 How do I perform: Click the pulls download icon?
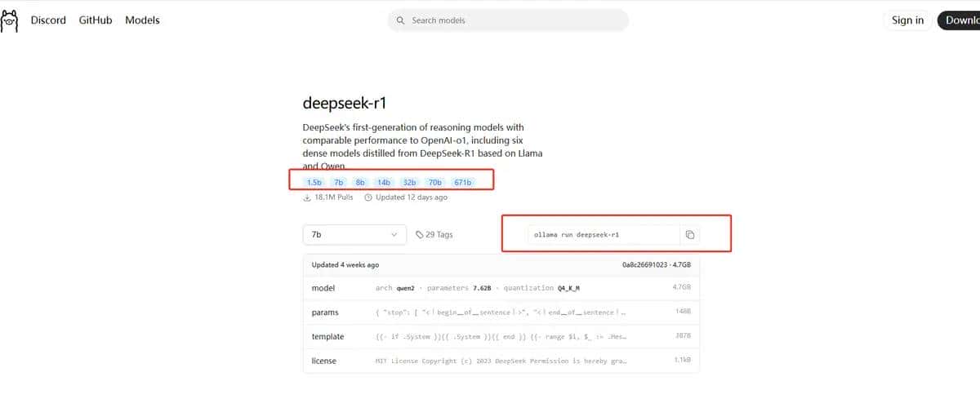[x=307, y=197]
